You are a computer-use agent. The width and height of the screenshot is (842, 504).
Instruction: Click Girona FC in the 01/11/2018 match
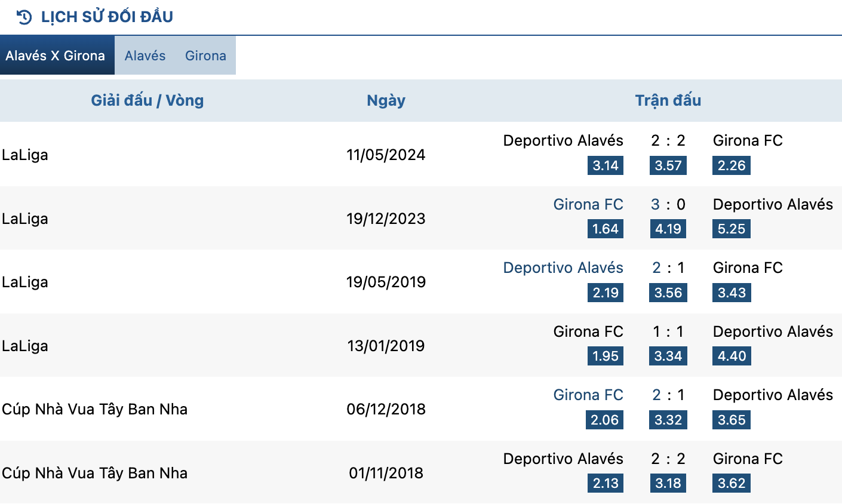[x=748, y=459]
